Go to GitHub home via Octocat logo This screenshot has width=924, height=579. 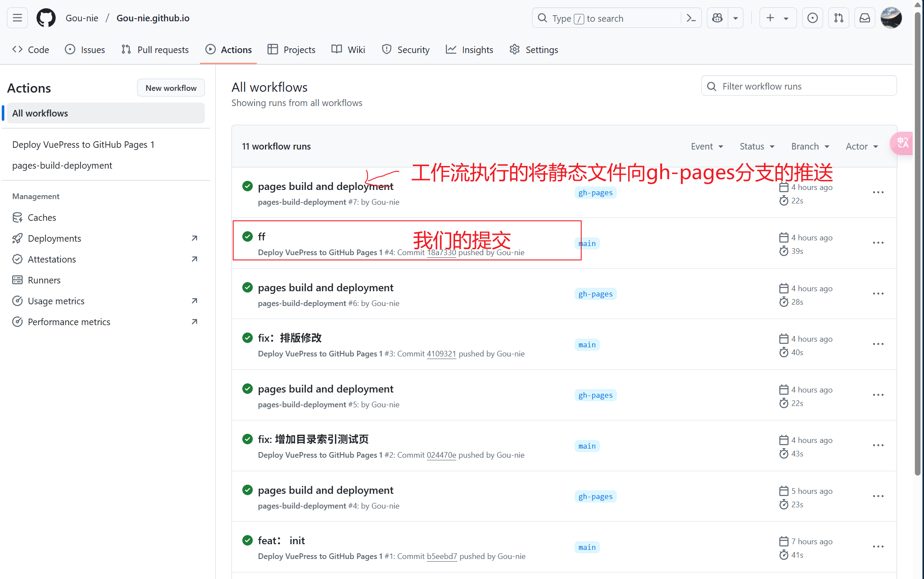pyautogui.click(x=46, y=18)
